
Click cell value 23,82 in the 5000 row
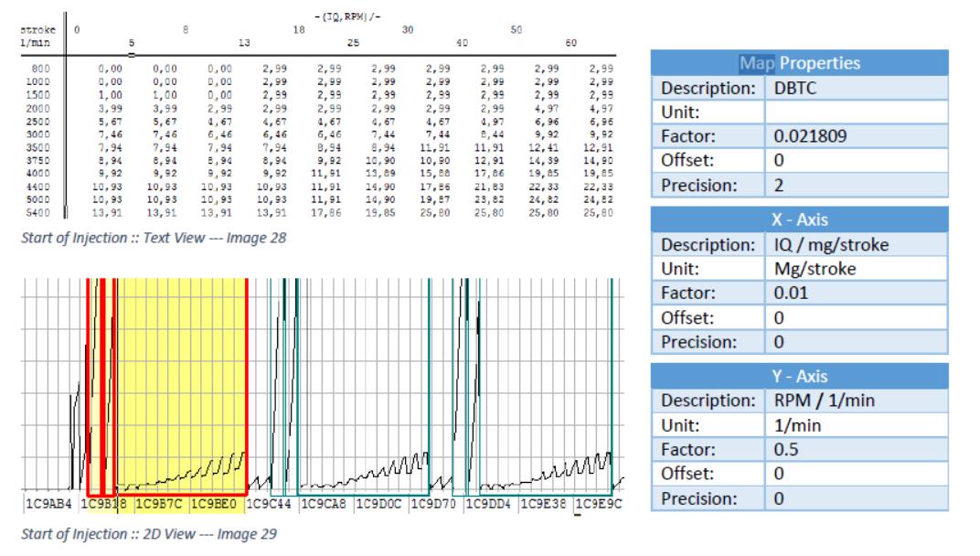pyautogui.click(x=489, y=199)
